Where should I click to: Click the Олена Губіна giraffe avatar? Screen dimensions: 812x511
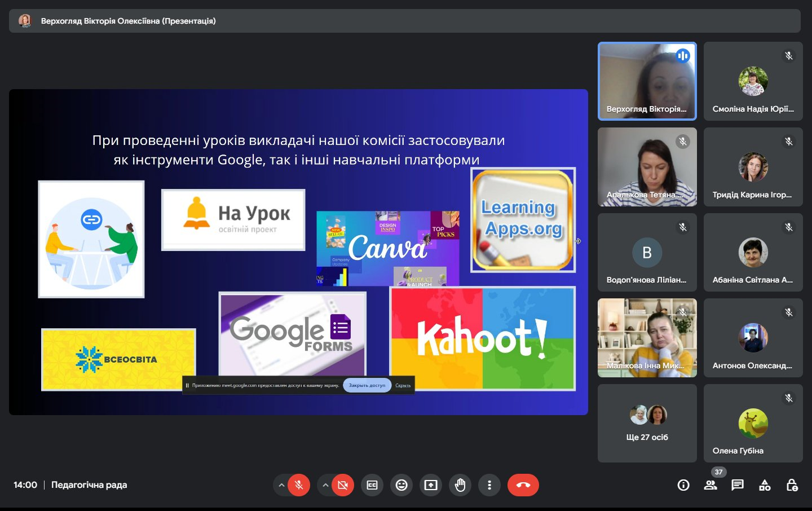click(753, 424)
